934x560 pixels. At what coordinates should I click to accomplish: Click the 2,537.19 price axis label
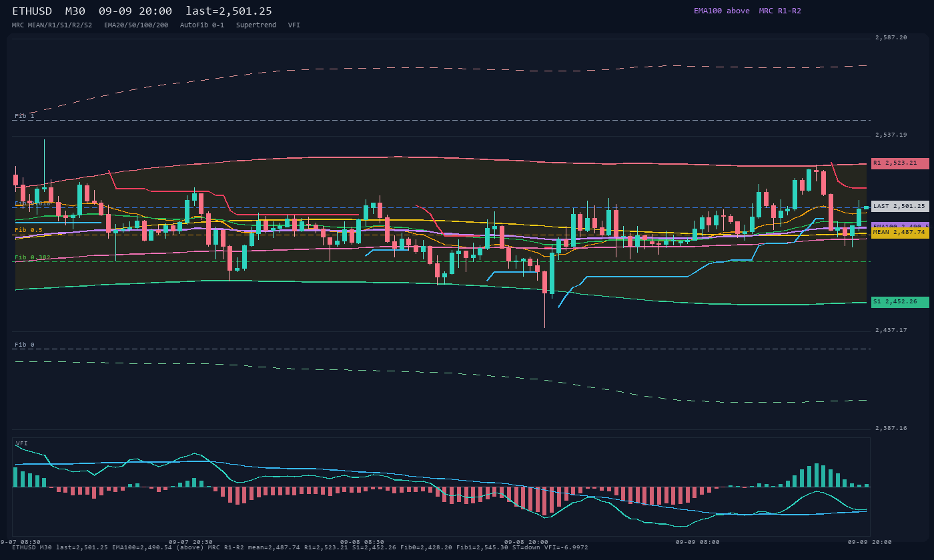click(891, 135)
